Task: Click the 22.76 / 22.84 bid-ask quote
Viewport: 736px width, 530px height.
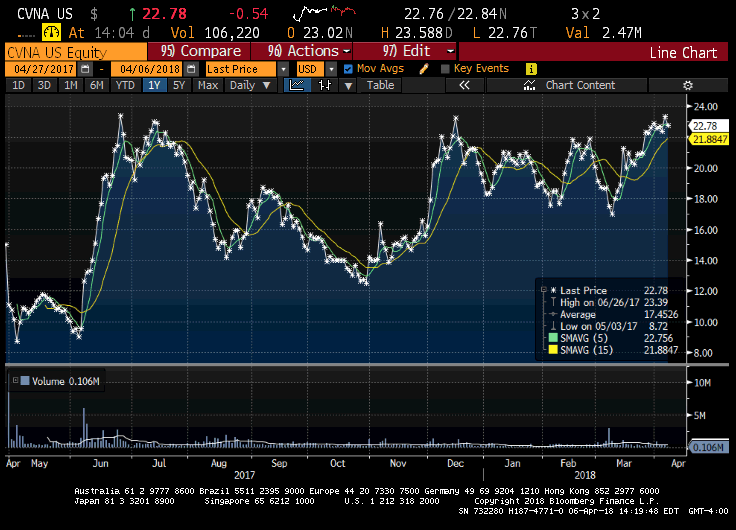Action: 455,14
